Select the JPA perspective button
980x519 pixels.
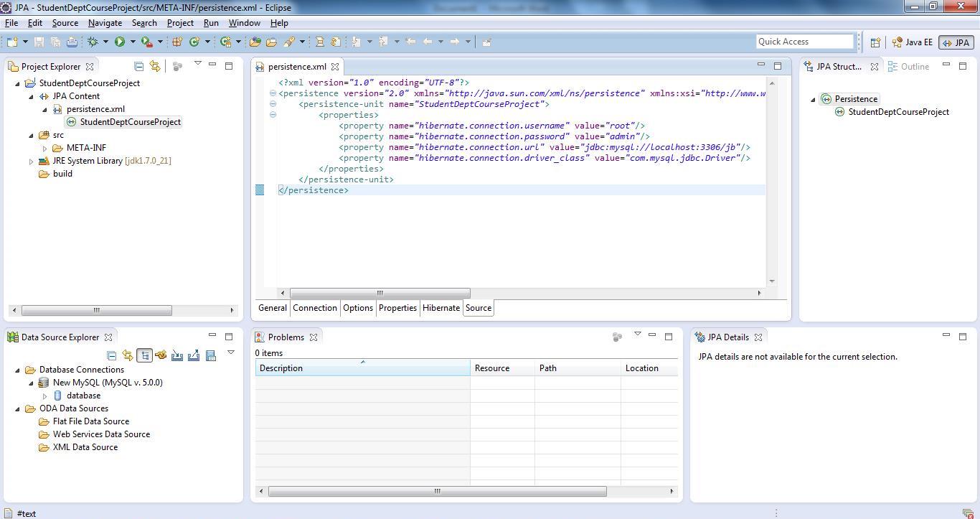pyautogui.click(x=956, y=42)
